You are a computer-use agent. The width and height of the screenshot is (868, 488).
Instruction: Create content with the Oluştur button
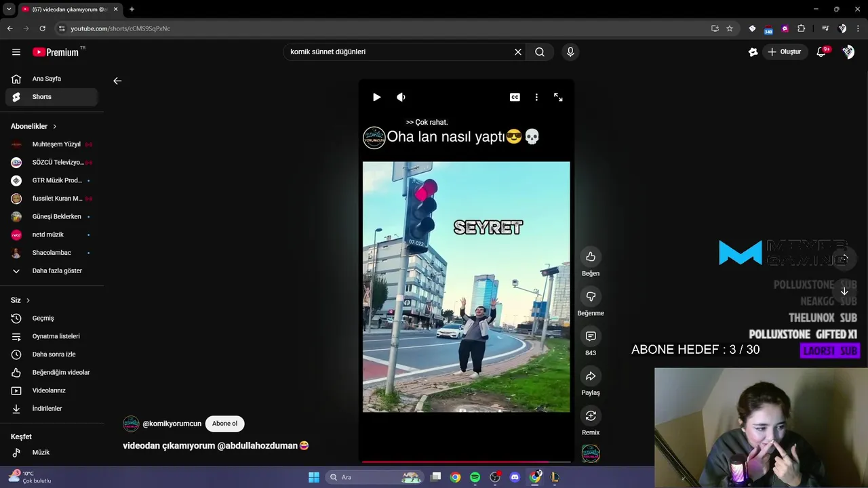pos(785,52)
